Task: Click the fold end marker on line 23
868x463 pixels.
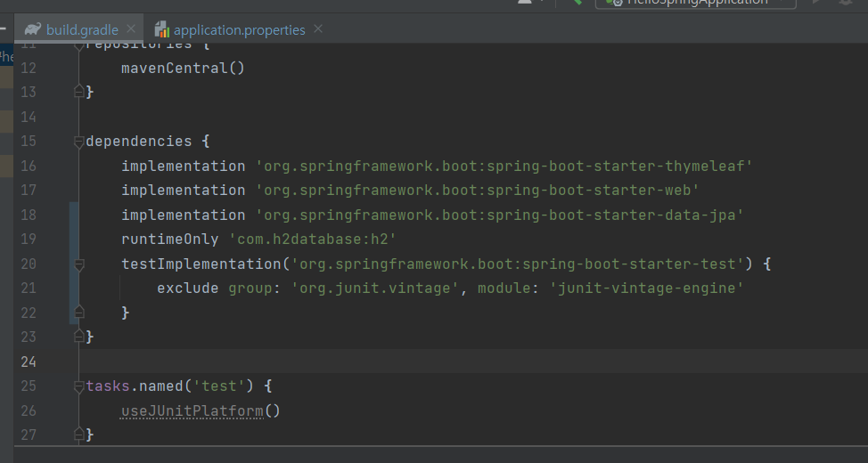Action: pyautogui.click(x=78, y=337)
